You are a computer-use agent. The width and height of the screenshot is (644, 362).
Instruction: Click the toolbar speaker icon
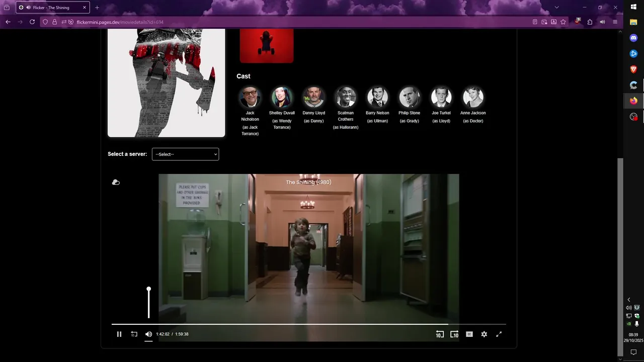(x=602, y=22)
